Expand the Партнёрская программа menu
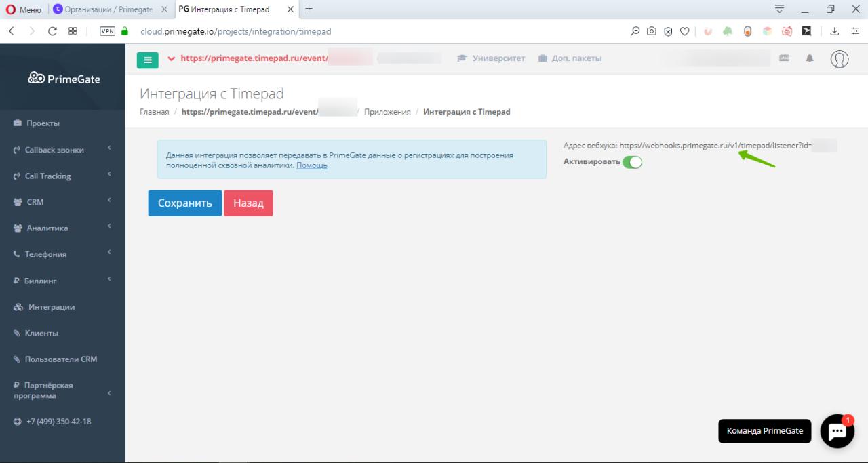This screenshot has height=463, width=868. (x=62, y=390)
